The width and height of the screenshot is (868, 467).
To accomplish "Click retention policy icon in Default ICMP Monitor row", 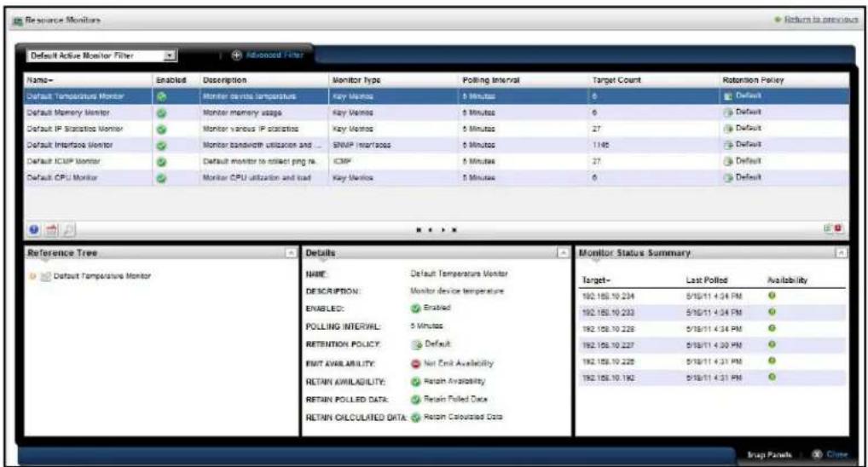I will pyautogui.click(x=728, y=161).
